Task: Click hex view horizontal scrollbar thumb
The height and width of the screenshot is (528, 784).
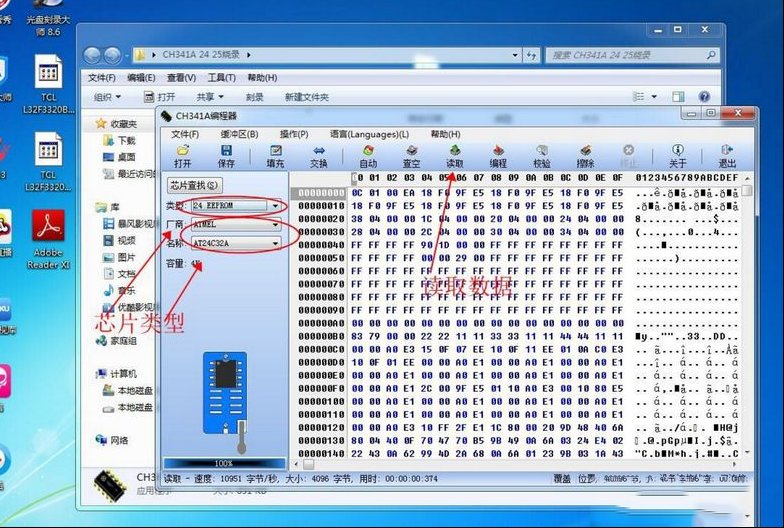Action: [308, 464]
